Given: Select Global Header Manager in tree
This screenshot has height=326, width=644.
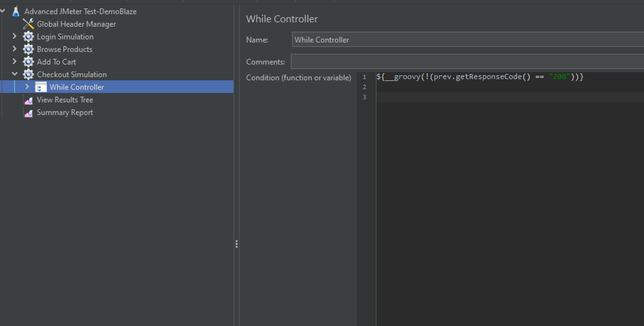Looking at the screenshot, I should pyautogui.click(x=76, y=24).
